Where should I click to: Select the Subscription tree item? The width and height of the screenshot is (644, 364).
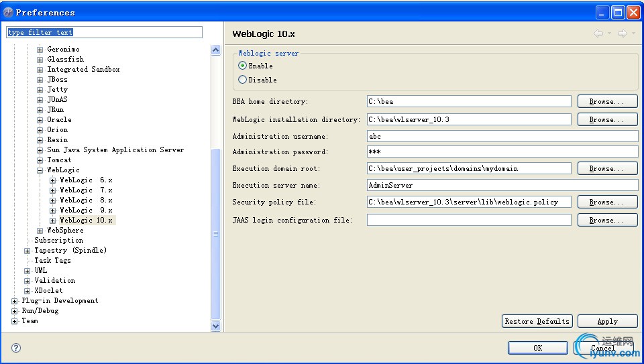pyautogui.click(x=59, y=241)
